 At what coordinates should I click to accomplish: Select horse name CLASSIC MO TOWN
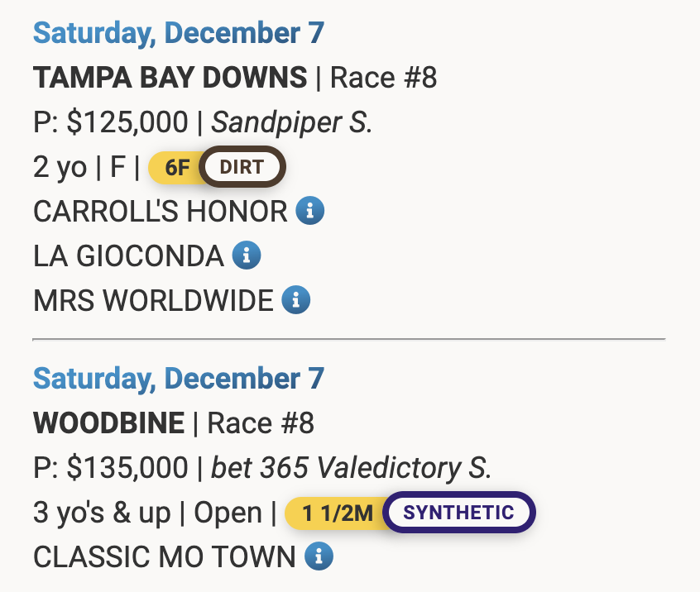pos(164,557)
